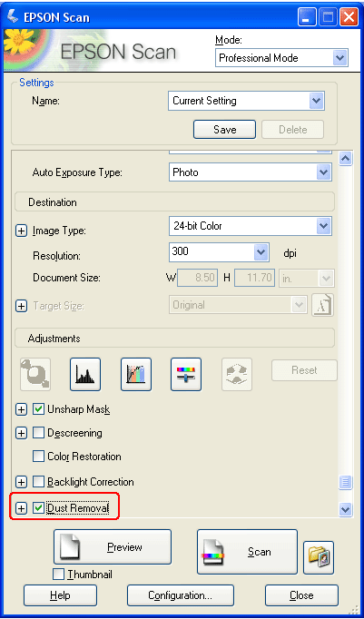
Task: Open the Histogram Adjustment tool
Action: [x=85, y=374]
